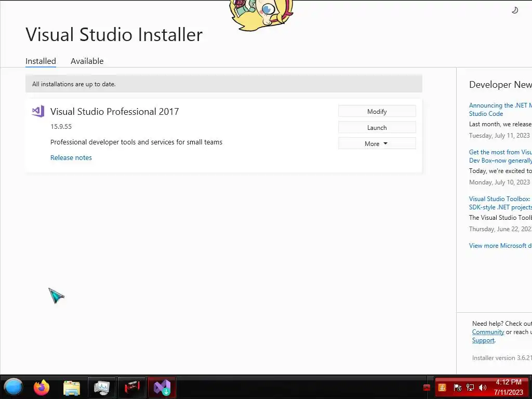Switch to the Installed tab
This screenshot has width=532, height=399.
41,61
